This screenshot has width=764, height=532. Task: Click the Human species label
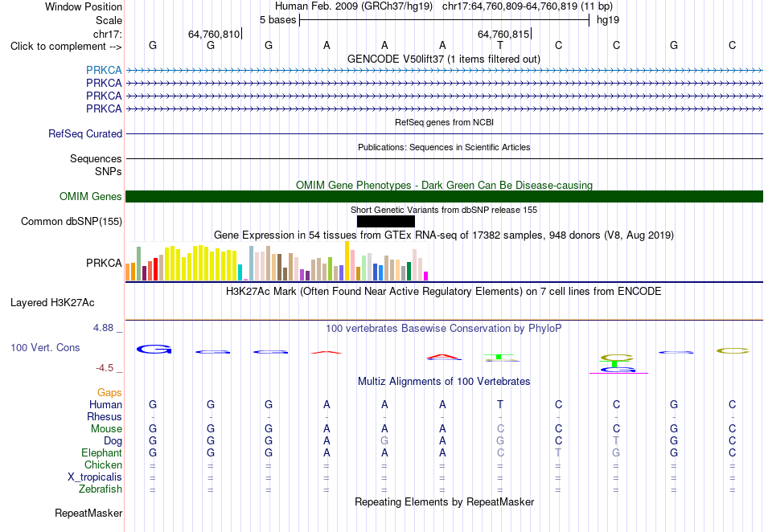105,404
